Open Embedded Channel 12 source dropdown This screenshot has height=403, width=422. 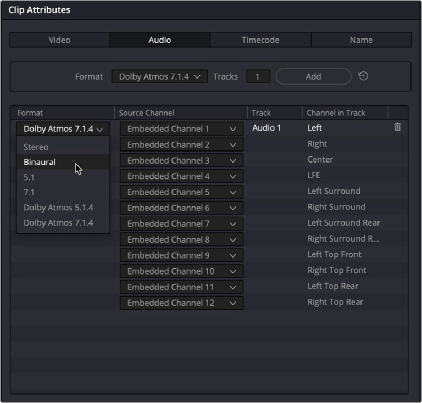182,303
